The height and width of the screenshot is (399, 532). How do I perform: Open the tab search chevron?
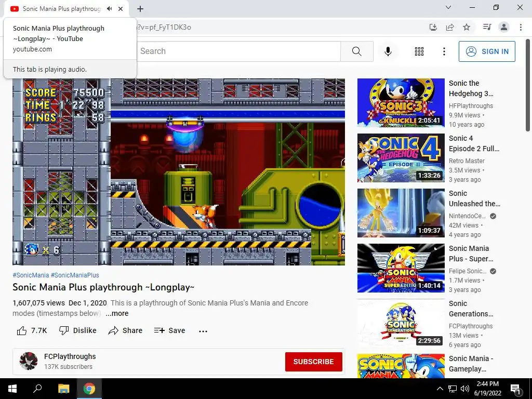pos(448,7)
